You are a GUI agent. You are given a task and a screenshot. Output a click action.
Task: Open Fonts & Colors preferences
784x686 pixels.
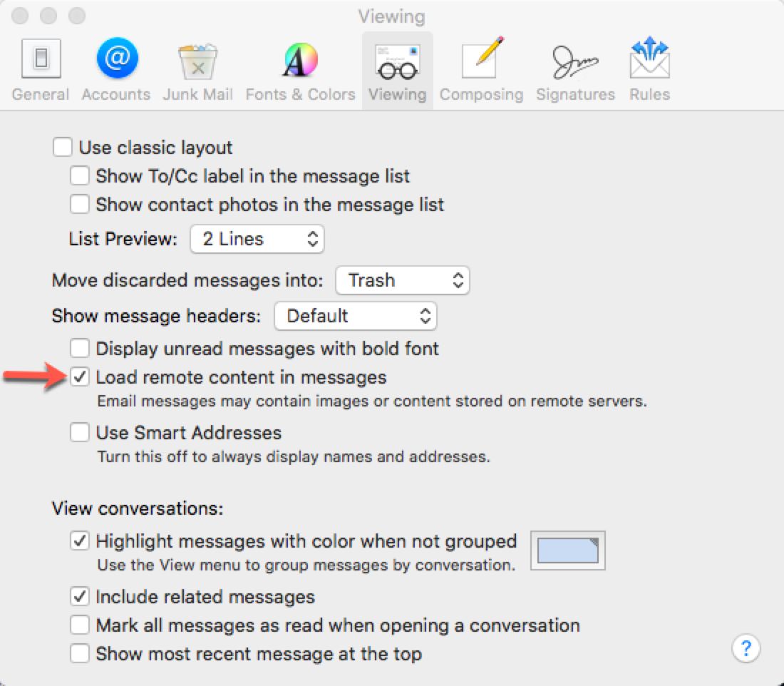pyautogui.click(x=300, y=60)
